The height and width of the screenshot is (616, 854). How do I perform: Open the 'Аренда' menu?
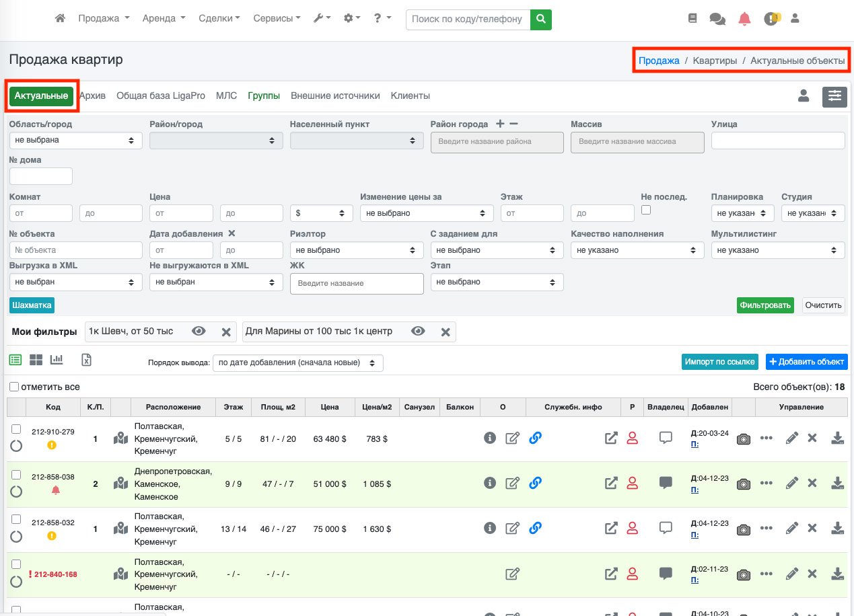(164, 19)
